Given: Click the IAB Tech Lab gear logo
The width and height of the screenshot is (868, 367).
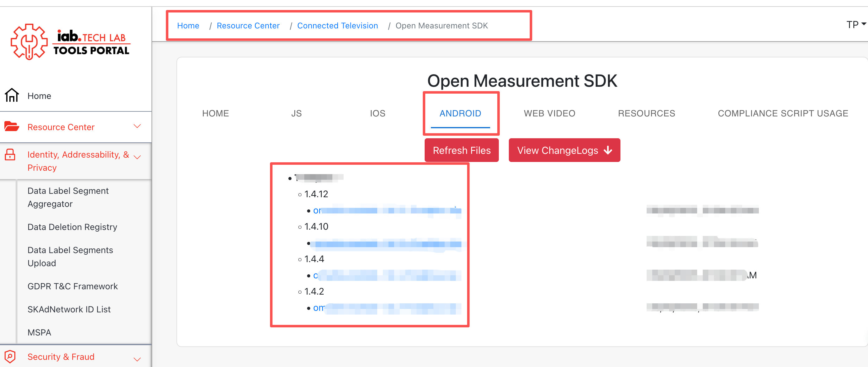Looking at the screenshot, I should (x=29, y=42).
